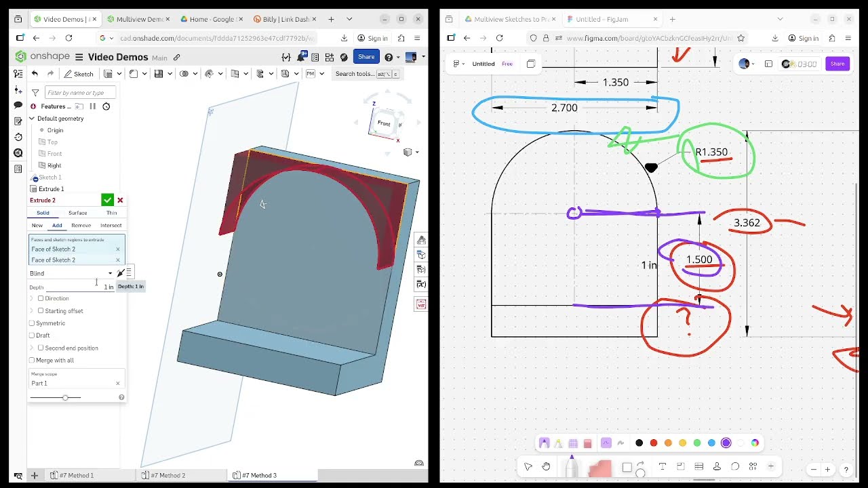Click the extrude opacity slider handle
The image size is (868, 488).
[65, 397]
